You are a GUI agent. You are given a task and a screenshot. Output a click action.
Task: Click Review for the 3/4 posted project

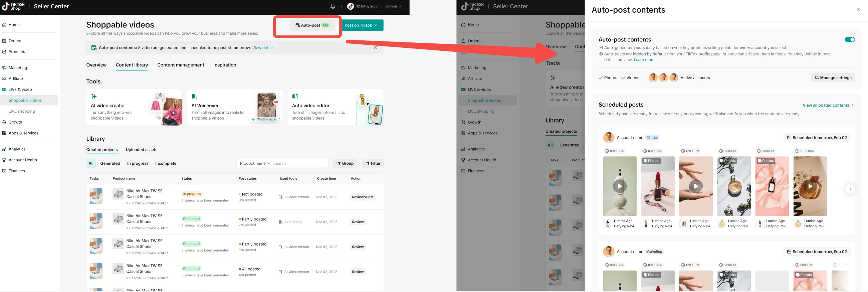click(358, 247)
